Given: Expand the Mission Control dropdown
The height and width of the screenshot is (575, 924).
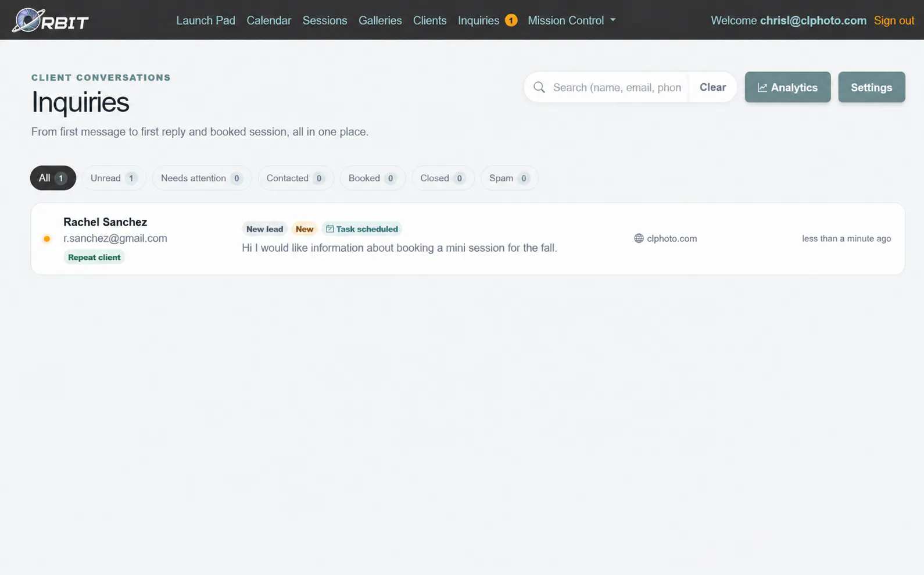Looking at the screenshot, I should pyautogui.click(x=571, y=20).
